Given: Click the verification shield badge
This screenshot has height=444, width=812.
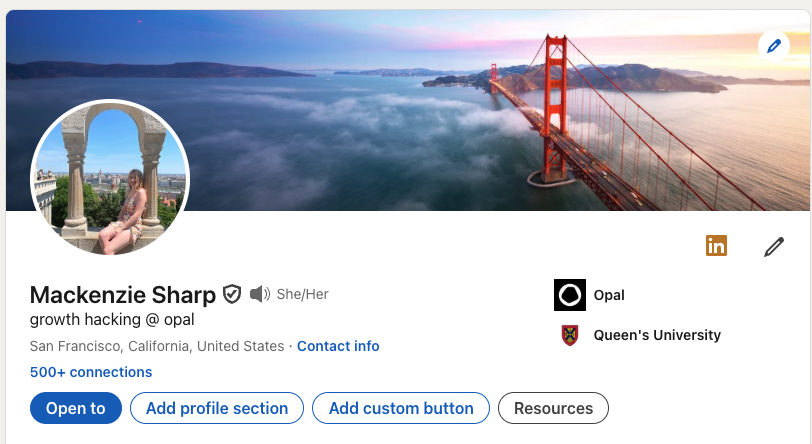Looking at the screenshot, I should tap(232, 294).
